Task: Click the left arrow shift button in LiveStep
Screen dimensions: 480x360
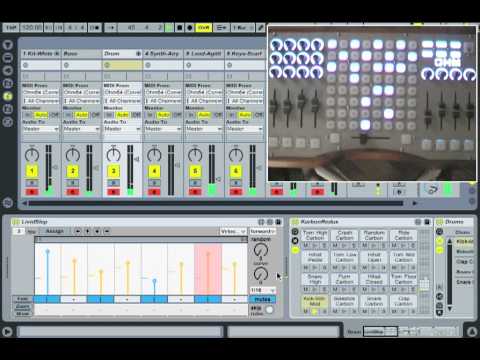Action: click(78, 231)
